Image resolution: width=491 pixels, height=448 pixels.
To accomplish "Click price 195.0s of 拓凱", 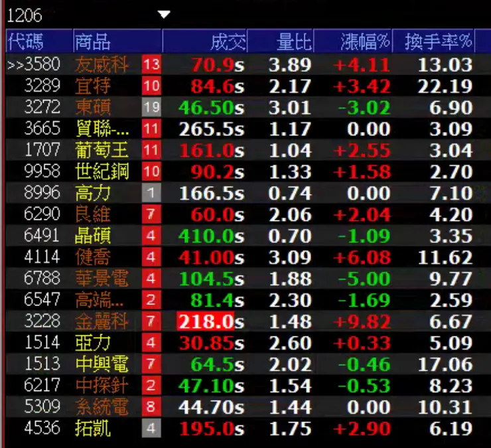I will [x=212, y=428].
